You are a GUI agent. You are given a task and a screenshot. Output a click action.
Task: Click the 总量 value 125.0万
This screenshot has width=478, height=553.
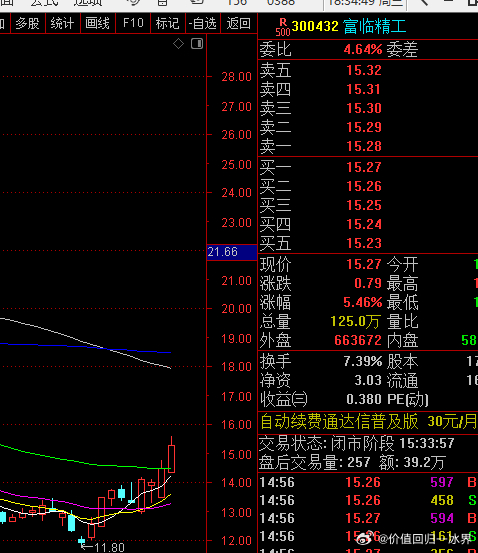(x=355, y=321)
